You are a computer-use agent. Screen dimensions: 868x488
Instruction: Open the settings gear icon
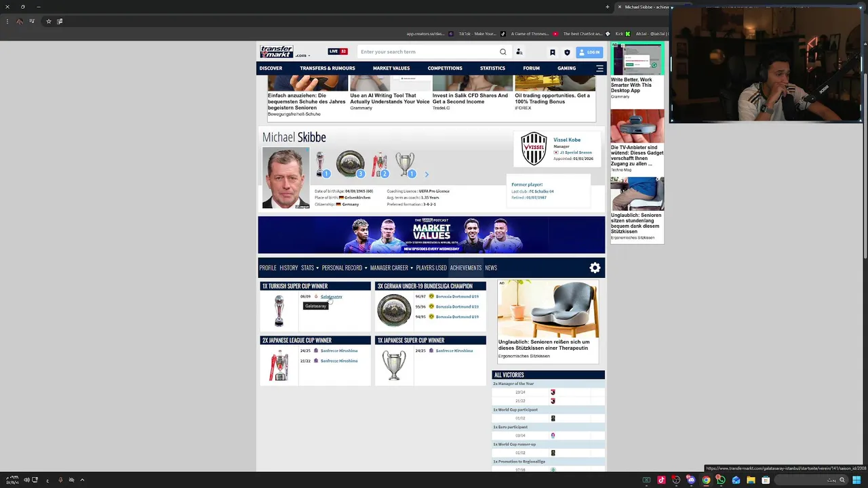[595, 268]
